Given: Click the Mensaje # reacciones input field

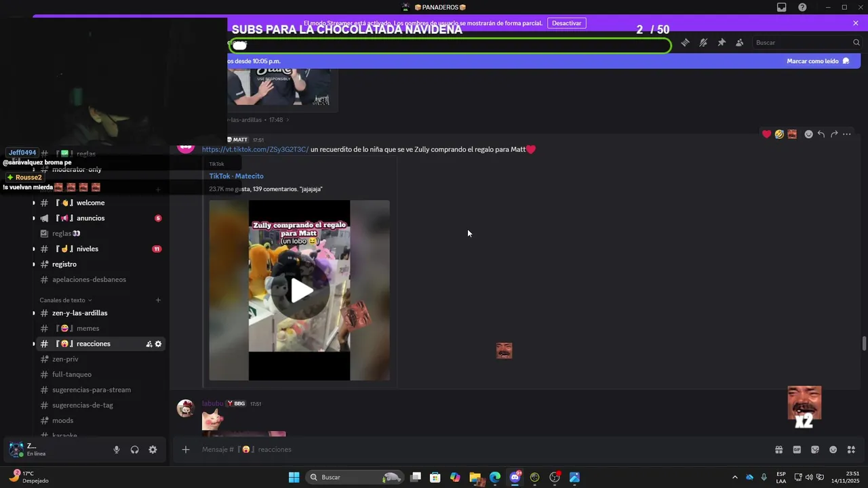Looking at the screenshot, I should [481, 449].
